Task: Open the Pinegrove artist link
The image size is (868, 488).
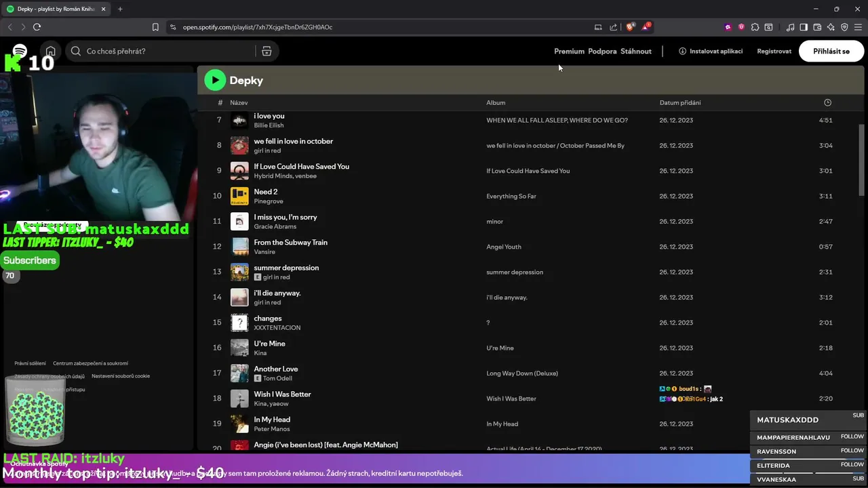Action: (269, 201)
